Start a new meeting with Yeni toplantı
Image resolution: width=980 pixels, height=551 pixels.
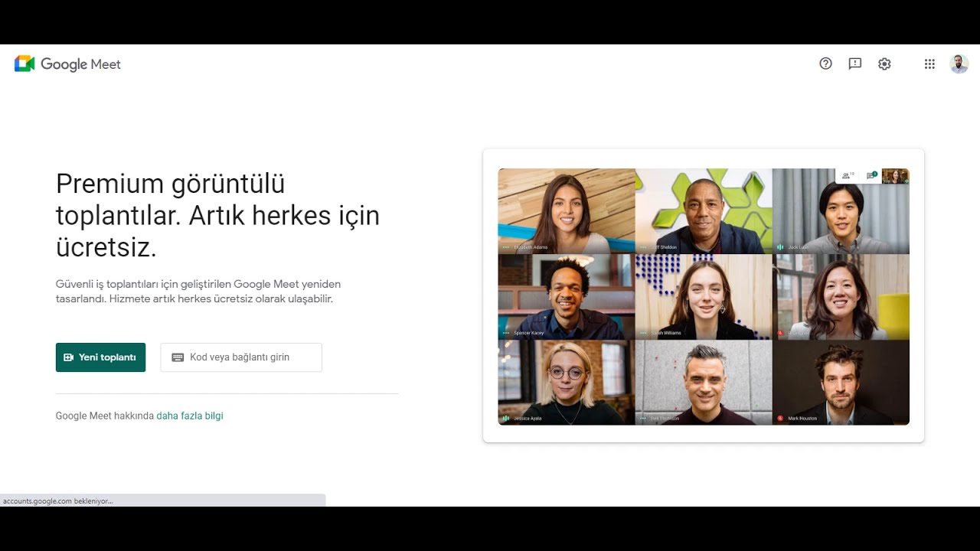tap(100, 357)
